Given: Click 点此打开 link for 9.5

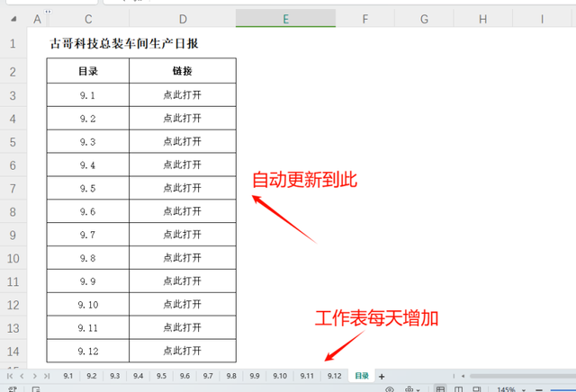Looking at the screenshot, I should click(182, 188).
